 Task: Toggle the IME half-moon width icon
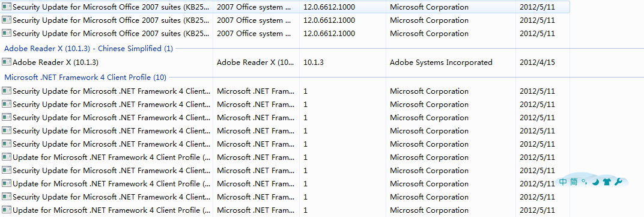[595, 182]
